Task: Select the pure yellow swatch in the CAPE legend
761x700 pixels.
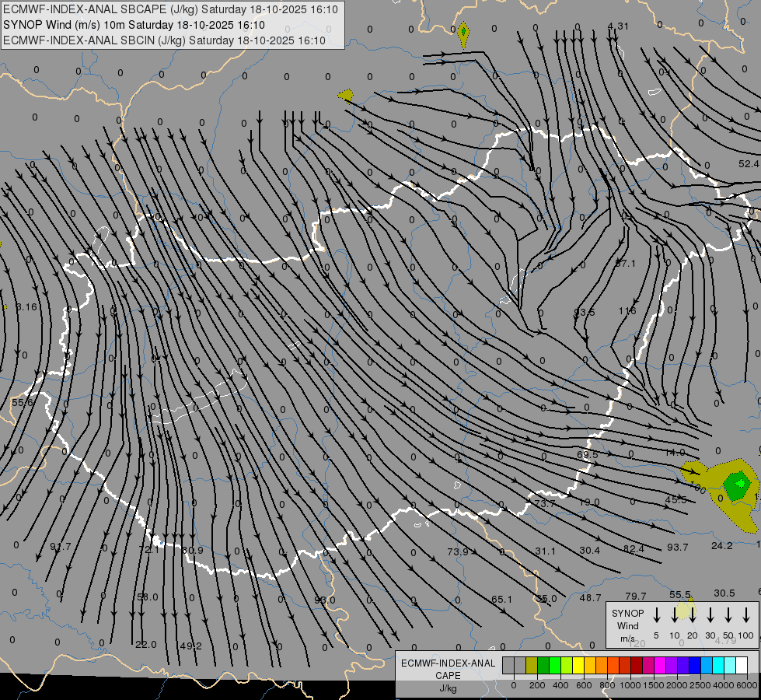Action: [578, 665]
